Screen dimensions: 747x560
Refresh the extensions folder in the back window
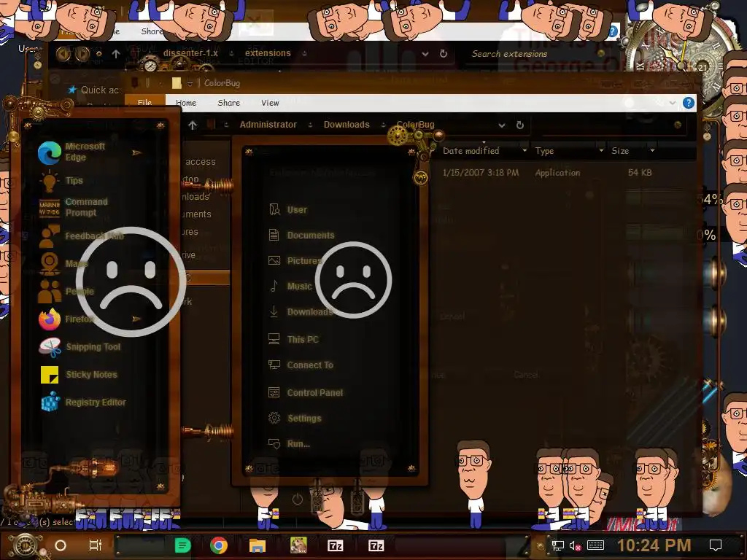pyautogui.click(x=444, y=54)
